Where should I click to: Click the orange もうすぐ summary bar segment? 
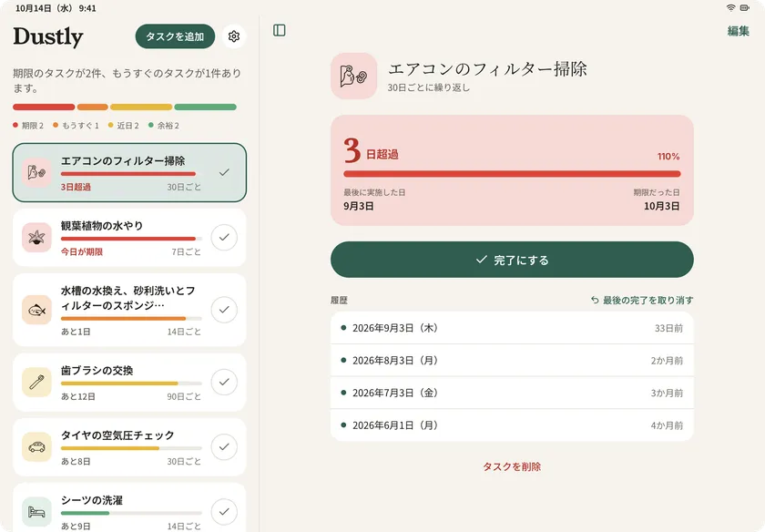(x=93, y=107)
